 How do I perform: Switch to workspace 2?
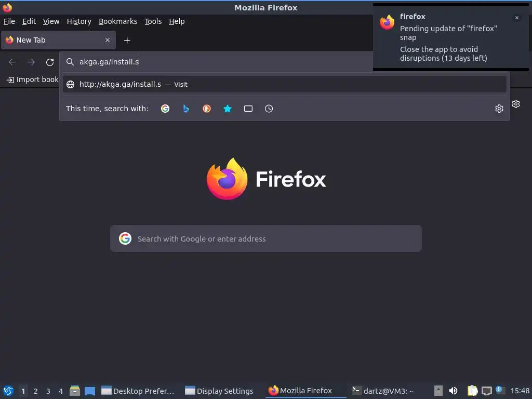(x=36, y=391)
